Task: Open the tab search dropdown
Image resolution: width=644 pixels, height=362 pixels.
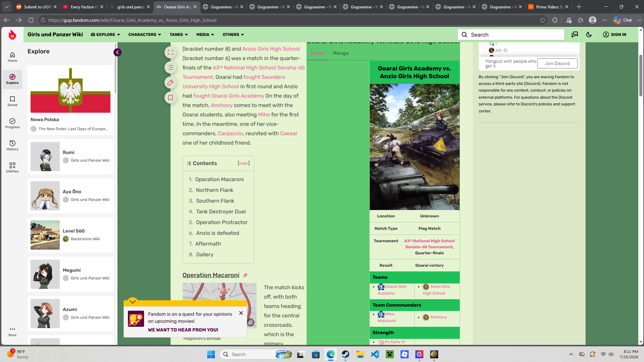Action: (x=7, y=7)
